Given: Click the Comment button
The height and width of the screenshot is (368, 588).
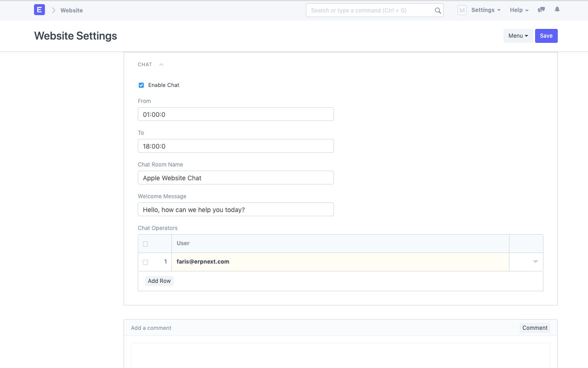Looking at the screenshot, I should (x=534, y=328).
